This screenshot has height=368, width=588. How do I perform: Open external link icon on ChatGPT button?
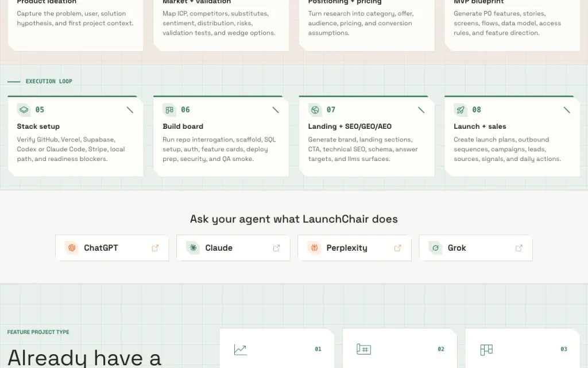pyautogui.click(x=155, y=248)
